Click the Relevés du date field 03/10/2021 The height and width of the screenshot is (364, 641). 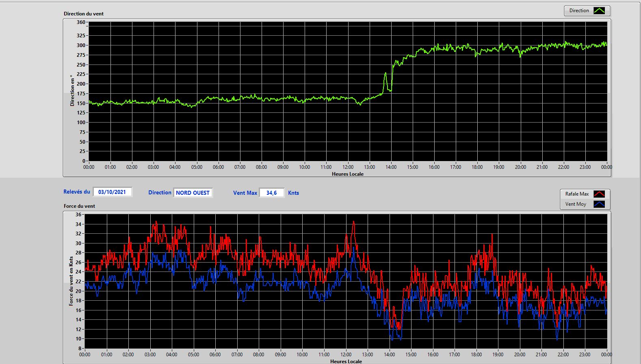(x=112, y=192)
